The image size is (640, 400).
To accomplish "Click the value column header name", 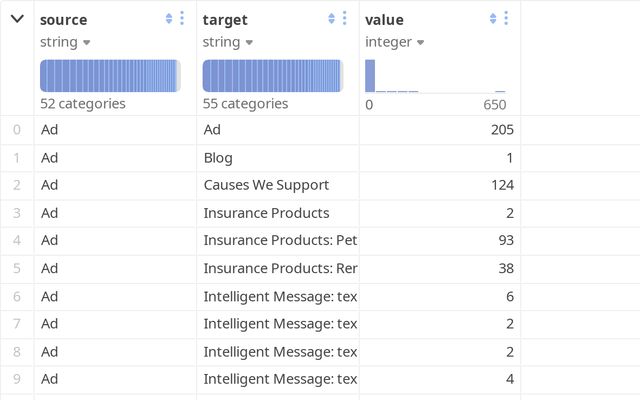I will coord(386,19).
